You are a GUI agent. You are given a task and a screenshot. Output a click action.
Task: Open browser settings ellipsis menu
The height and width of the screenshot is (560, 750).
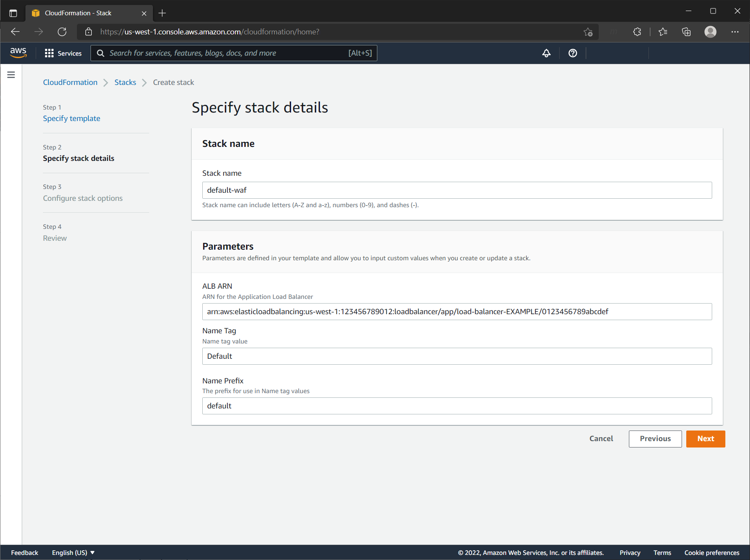coord(735,32)
